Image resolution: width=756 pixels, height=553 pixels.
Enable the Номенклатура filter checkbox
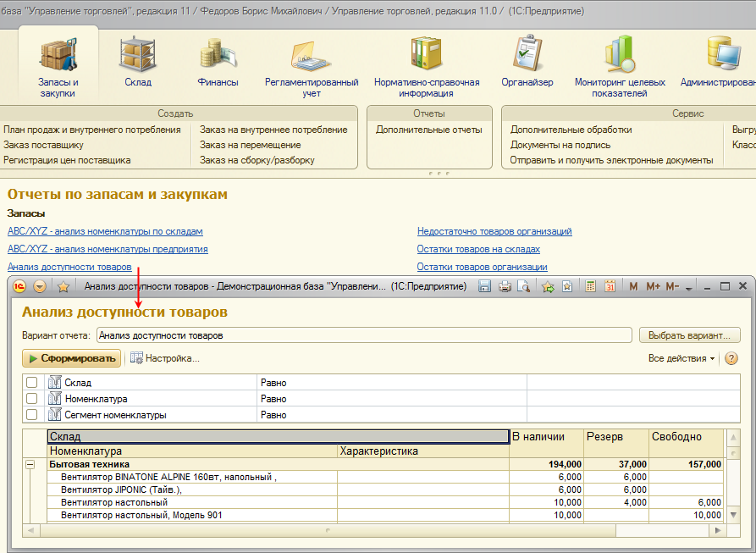point(32,399)
